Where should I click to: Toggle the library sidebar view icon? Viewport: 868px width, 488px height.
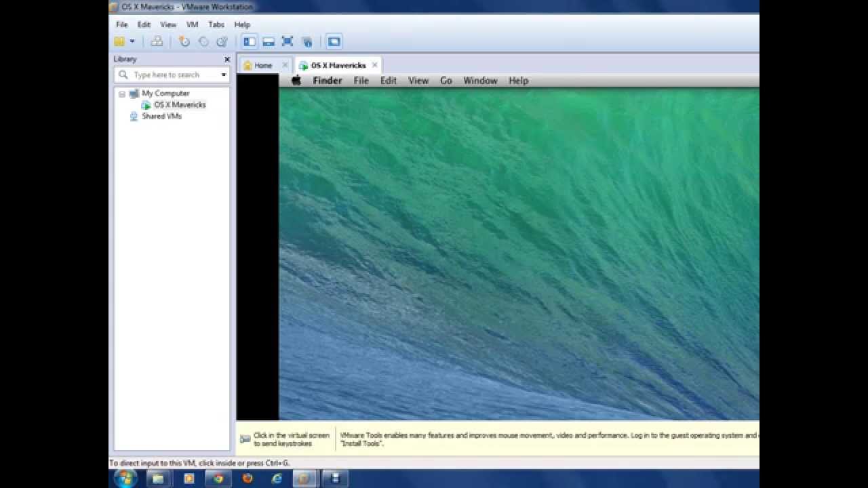click(x=250, y=41)
